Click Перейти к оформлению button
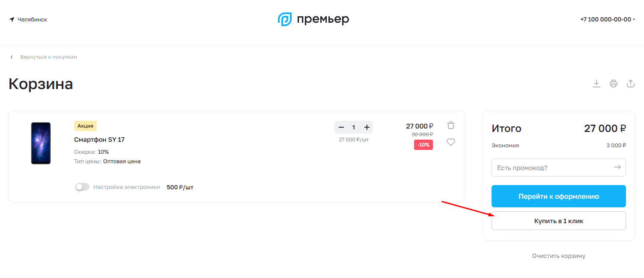The image size is (644, 278). click(558, 196)
